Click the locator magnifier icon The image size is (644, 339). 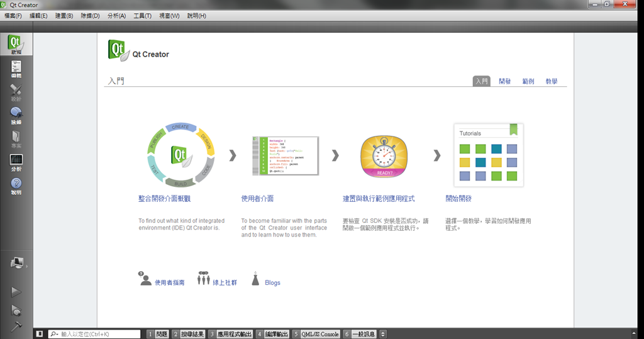tap(54, 334)
